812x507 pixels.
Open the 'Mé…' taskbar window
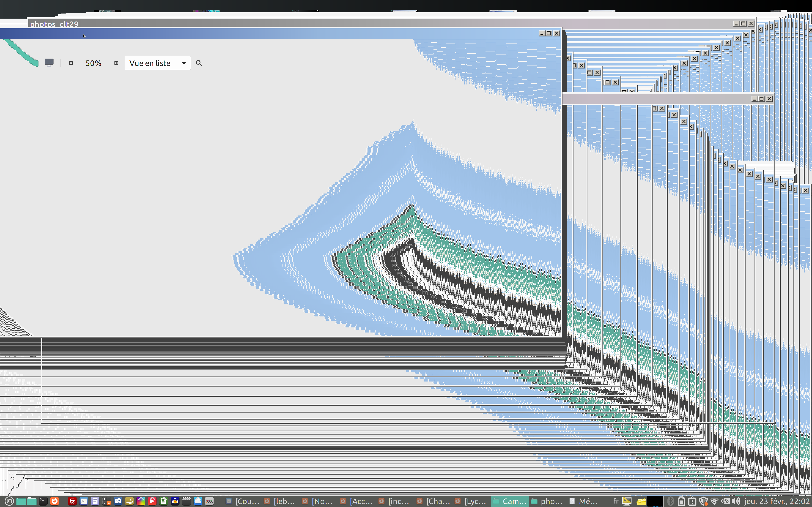coord(584,501)
